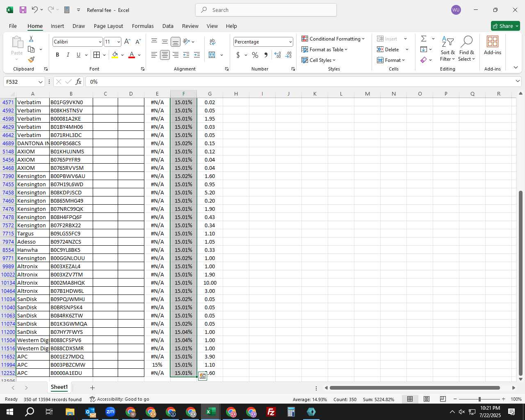Click the Copy icon in Clipboard group
Viewport: 525px width, 420px height.
pyautogui.click(x=31, y=49)
